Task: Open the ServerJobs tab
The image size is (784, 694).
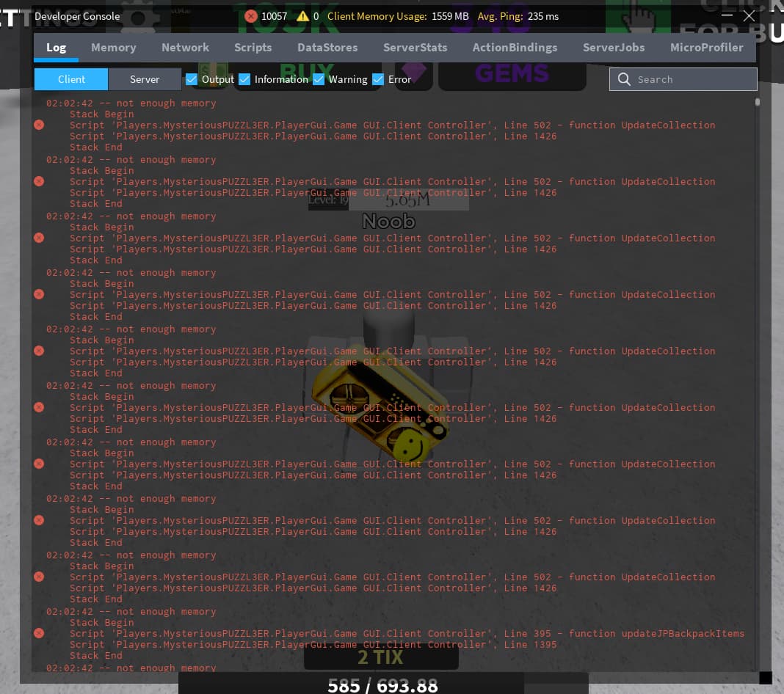Action: point(614,48)
